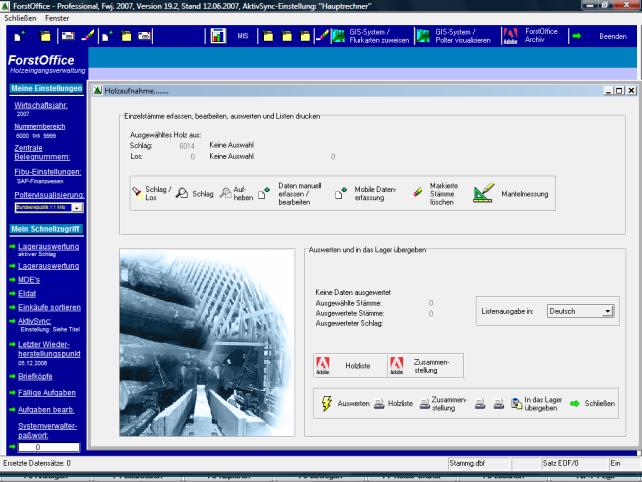Click the MIS toolbar button
The image size is (642, 482).
click(243, 36)
